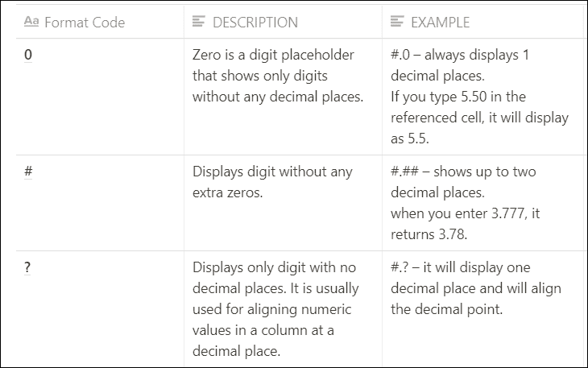Select the description cell about aligning numeric values
Viewport: 588px width, 368px height.
pos(283,309)
